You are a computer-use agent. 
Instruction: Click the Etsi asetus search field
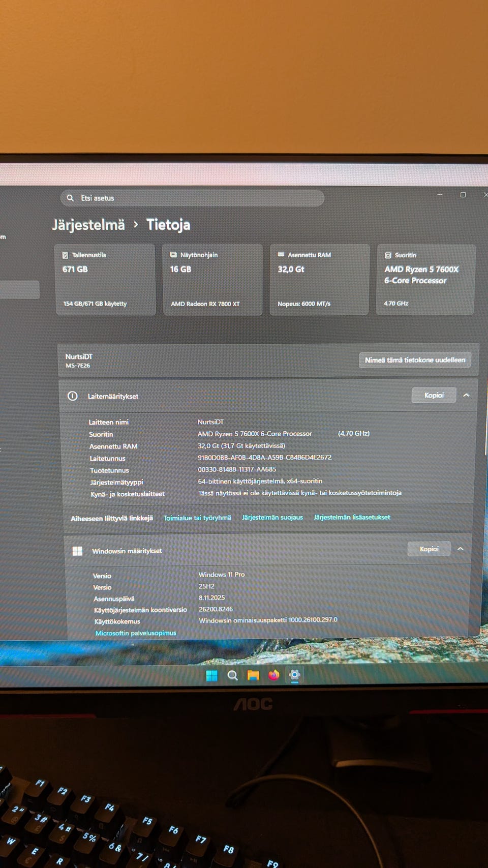point(192,198)
